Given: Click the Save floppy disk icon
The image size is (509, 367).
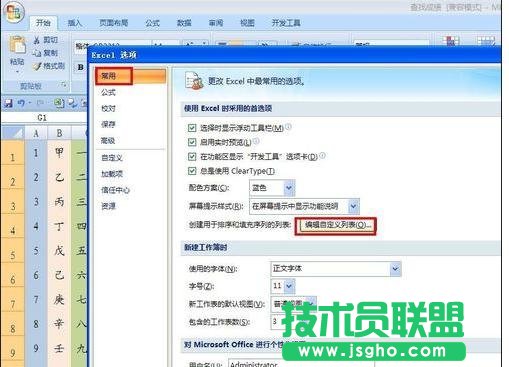Looking at the screenshot, I should click(x=8, y=103).
